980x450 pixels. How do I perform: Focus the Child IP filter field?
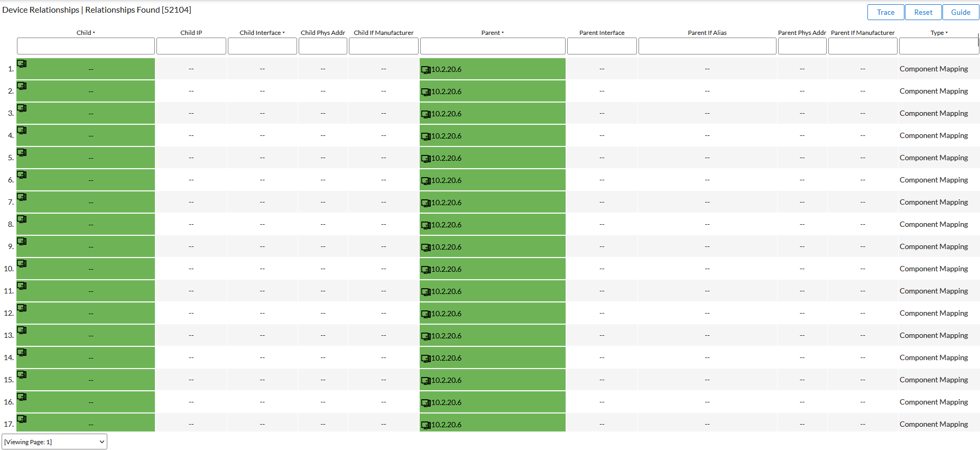191,46
